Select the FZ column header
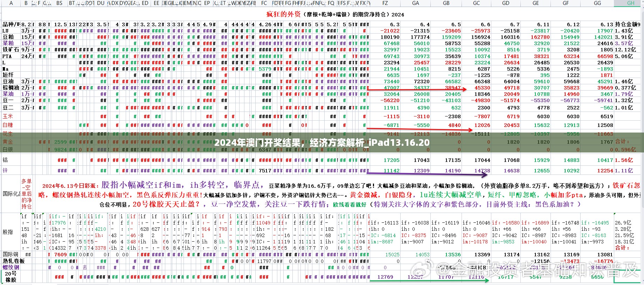 tap(385, 3)
